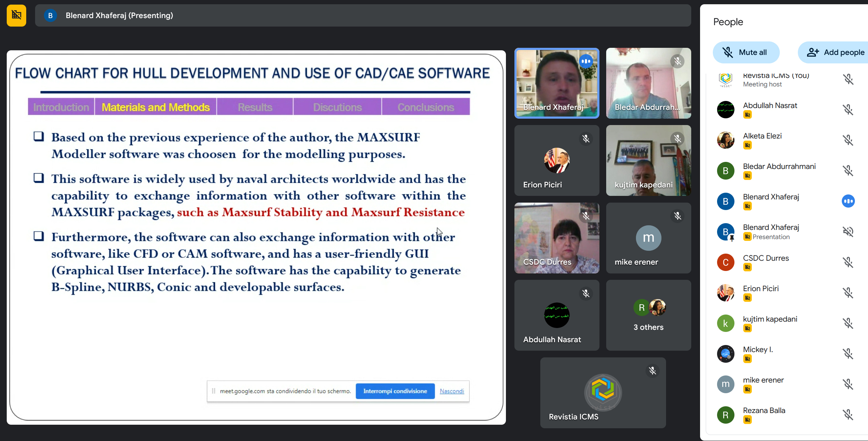Mute Alketa Elezi via microphone icon
This screenshot has height=441, width=868.
coord(848,140)
